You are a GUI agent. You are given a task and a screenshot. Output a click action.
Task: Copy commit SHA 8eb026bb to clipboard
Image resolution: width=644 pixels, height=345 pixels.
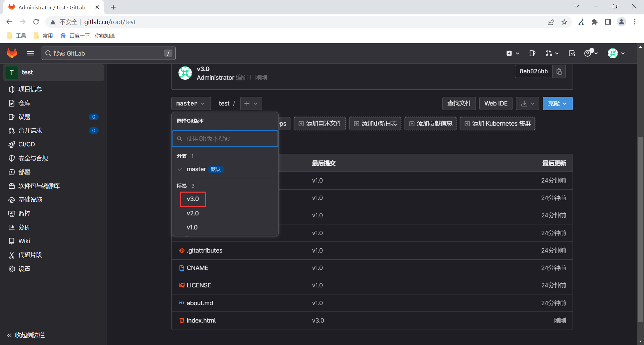point(559,71)
